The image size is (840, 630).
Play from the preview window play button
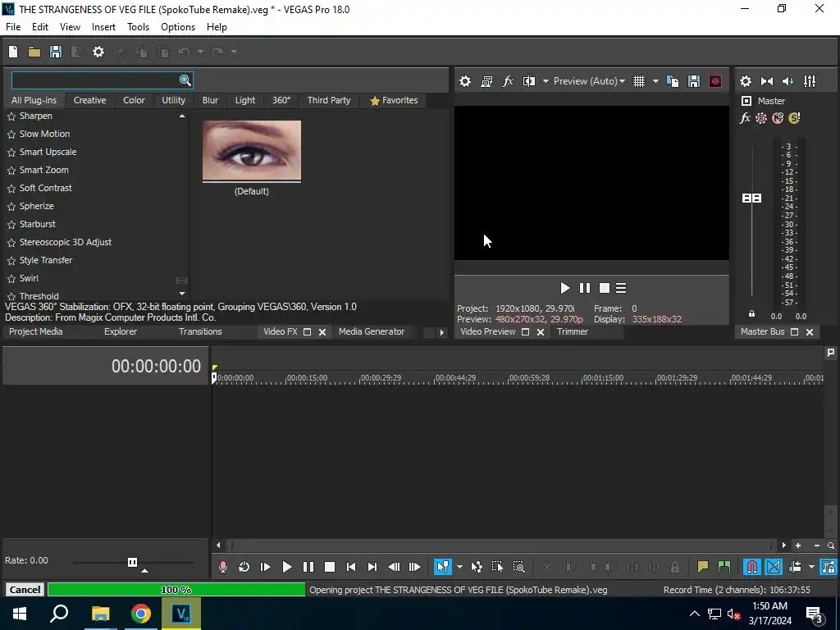(x=564, y=288)
